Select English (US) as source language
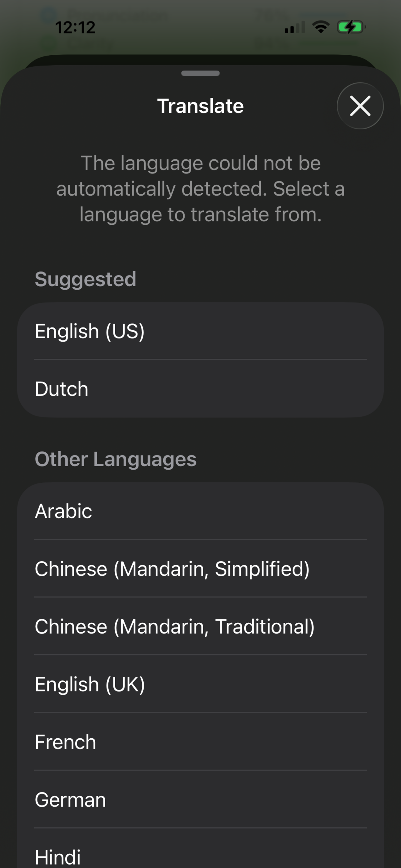This screenshot has height=868, width=401. pyautogui.click(x=90, y=331)
